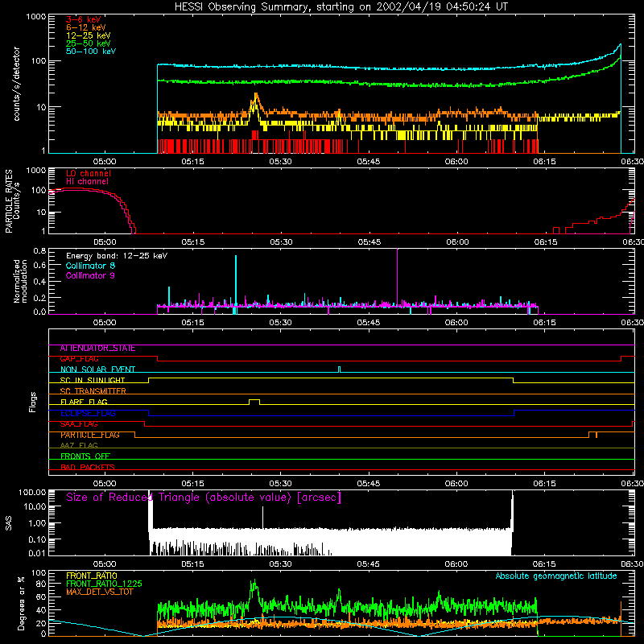The height and width of the screenshot is (644, 644).
Task: Click the 05:15 tick label under the particle rates panel
Action: 193,242
